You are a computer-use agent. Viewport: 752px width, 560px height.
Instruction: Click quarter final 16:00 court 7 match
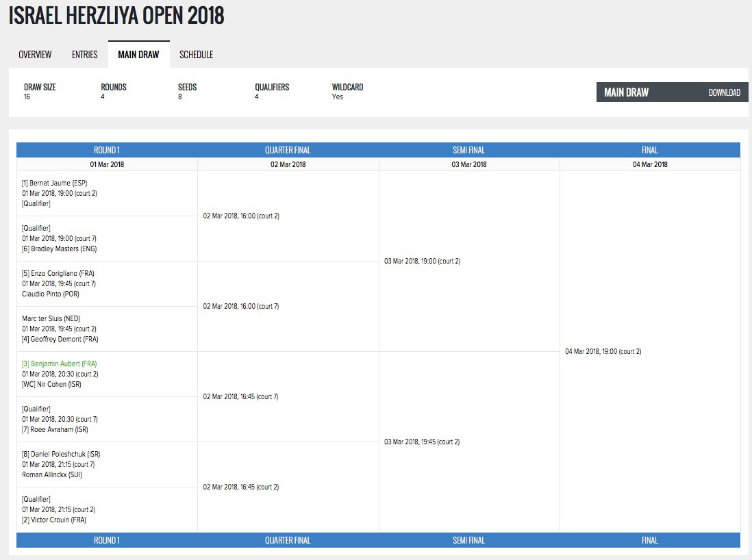[241, 307]
